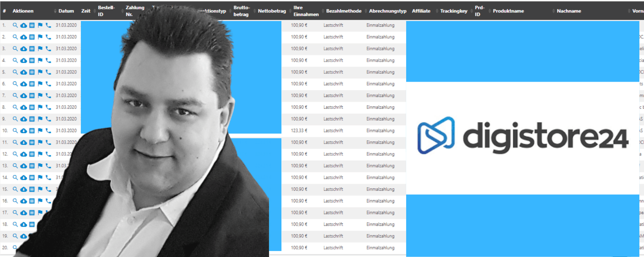Click the flag icon in row 7
The height and width of the screenshot is (257, 644).
40,95
